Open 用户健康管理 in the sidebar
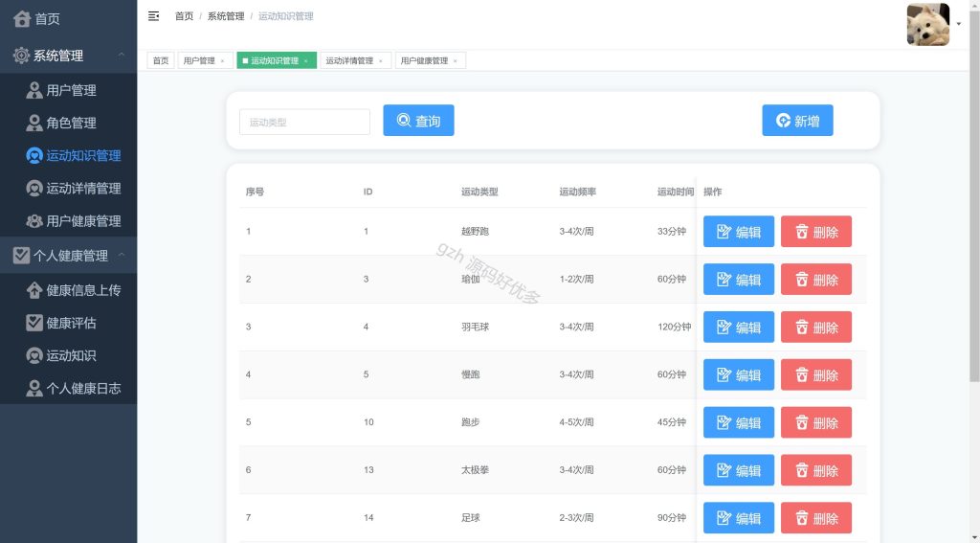This screenshot has height=543, width=980. 68,221
